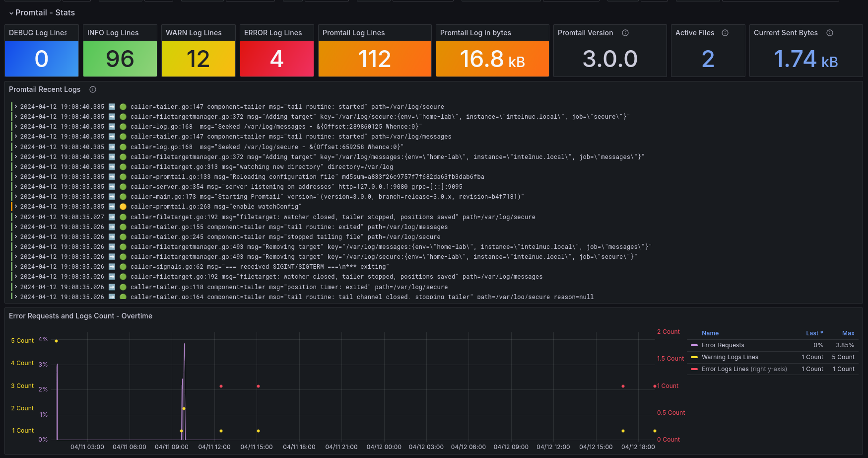Click arrow icon on tailer.go:147 /var/log/secure log
This screenshot has width=868, height=458.
coord(112,107)
